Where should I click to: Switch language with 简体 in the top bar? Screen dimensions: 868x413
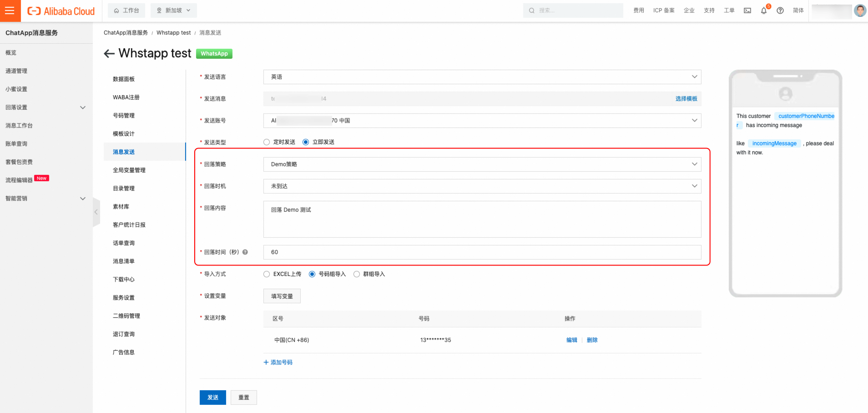pyautogui.click(x=798, y=10)
